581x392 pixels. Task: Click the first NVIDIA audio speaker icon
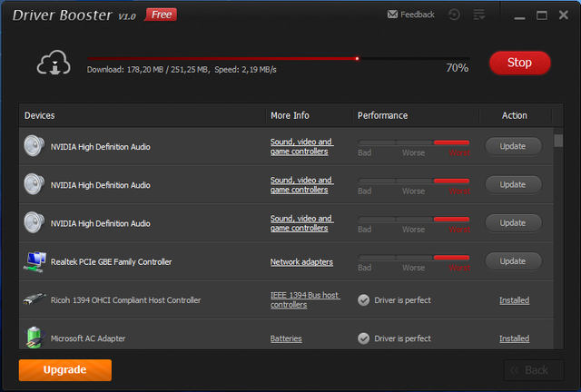34,146
